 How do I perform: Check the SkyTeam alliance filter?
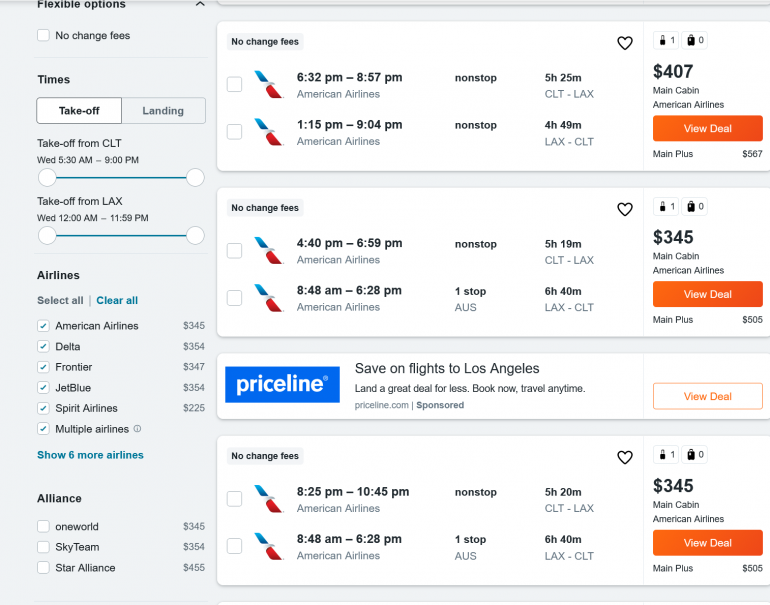pos(43,547)
